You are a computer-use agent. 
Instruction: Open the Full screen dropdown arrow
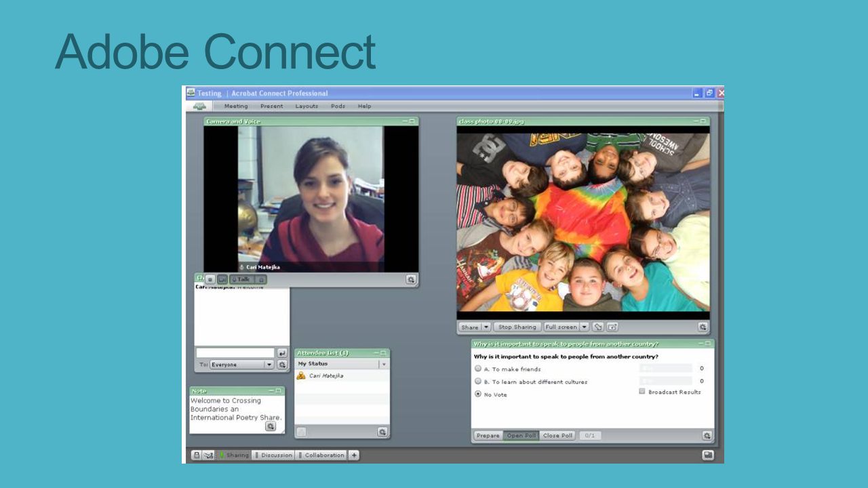pyautogui.click(x=585, y=327)
